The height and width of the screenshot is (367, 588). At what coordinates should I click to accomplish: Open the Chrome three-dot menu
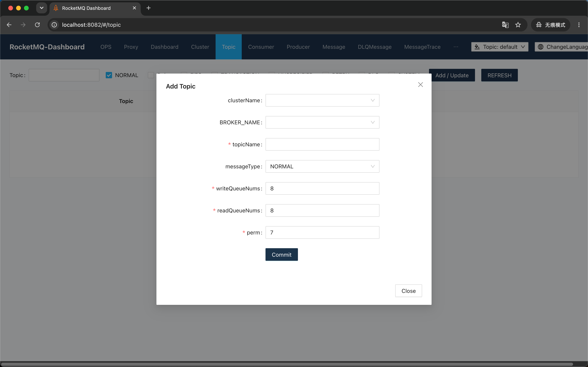[579, 25]
